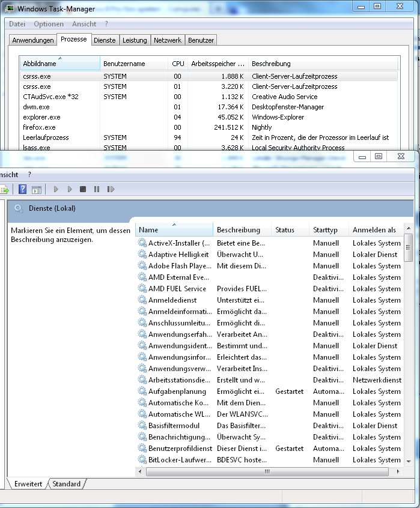
Task: Click the horizontal scrollbar left arrow
Action: pyautogui.click(x=139, y=472)
